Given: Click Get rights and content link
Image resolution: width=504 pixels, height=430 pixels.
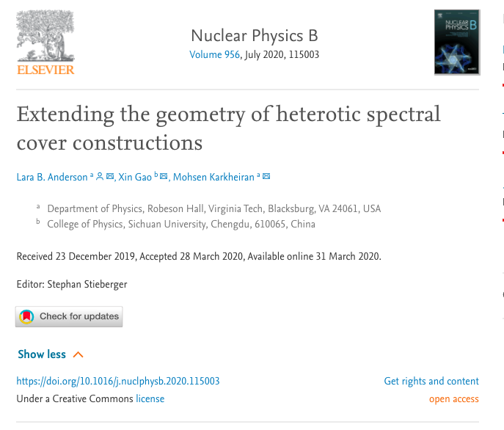Looking at the screenshot, I should coord(431,381).
